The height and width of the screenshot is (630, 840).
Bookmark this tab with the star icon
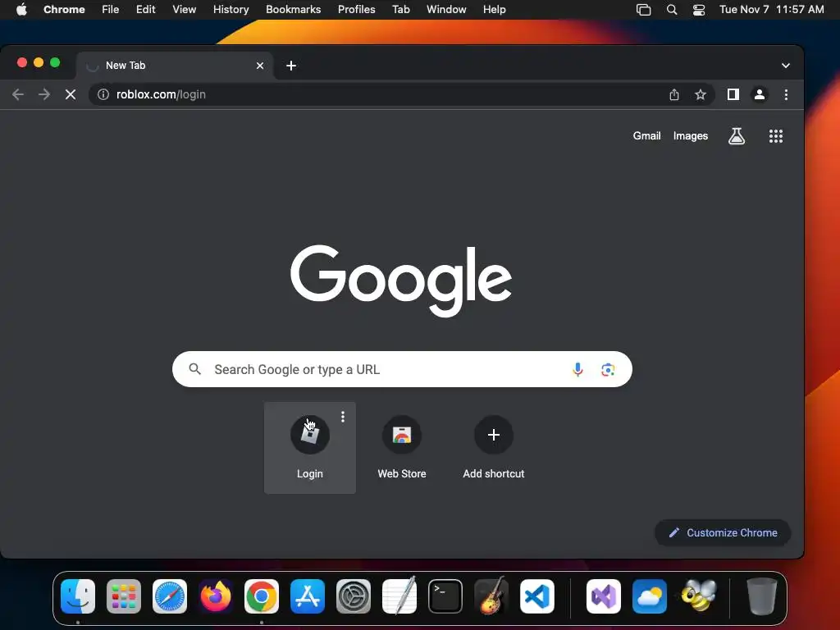point(701,95)
